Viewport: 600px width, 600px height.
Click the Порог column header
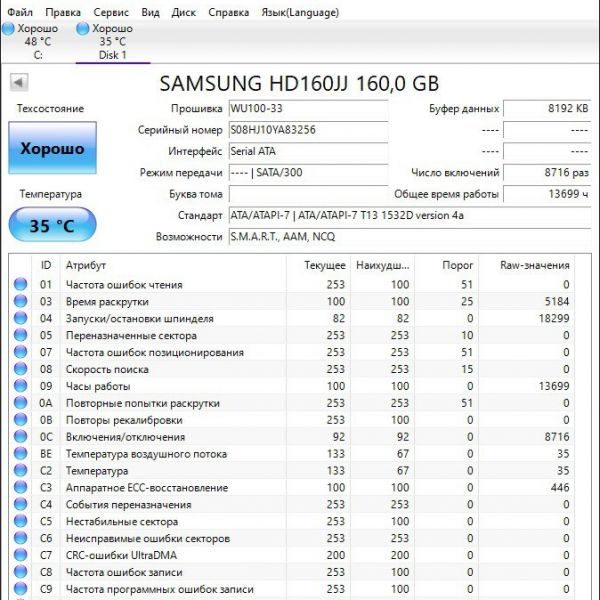[447, 265]
